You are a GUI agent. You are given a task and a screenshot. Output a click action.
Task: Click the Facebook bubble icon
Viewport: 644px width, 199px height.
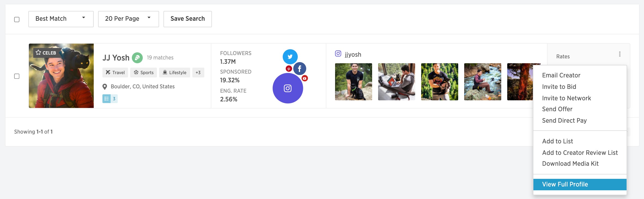click(x=300, y=69)
